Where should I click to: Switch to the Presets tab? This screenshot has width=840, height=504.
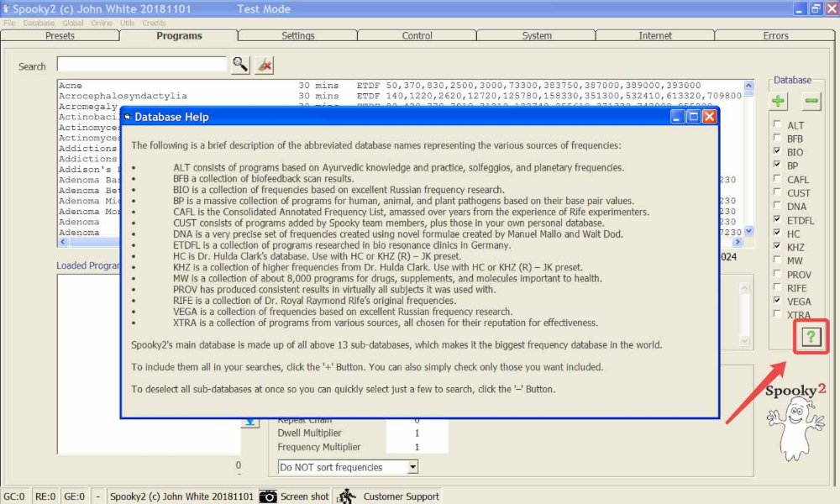pos(60,35)
